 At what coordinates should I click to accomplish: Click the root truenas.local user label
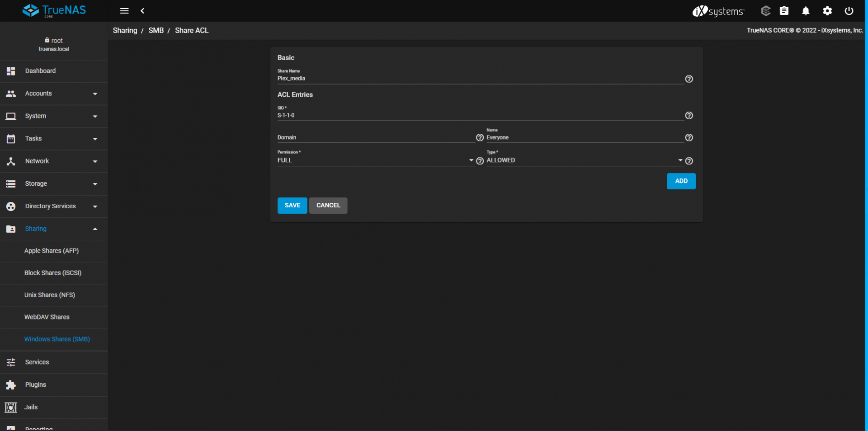tap(54, 45)
